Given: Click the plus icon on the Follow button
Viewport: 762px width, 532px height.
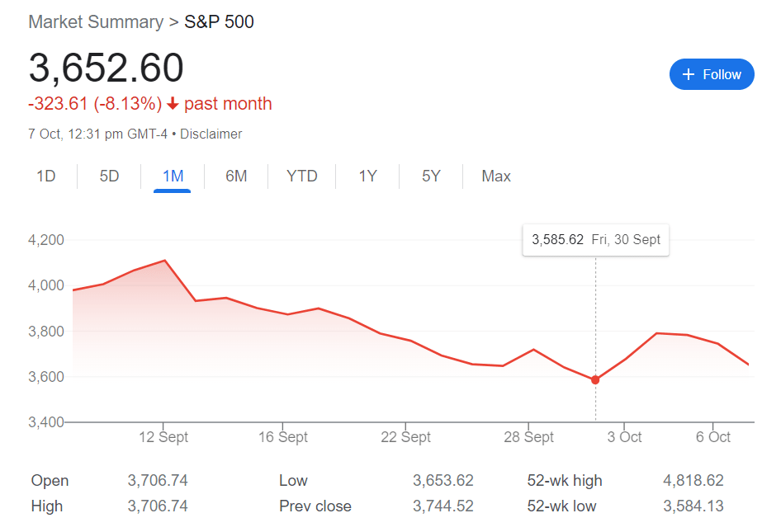Looking at the screenshot, I should pyautogui.click(x=689, y=74).
